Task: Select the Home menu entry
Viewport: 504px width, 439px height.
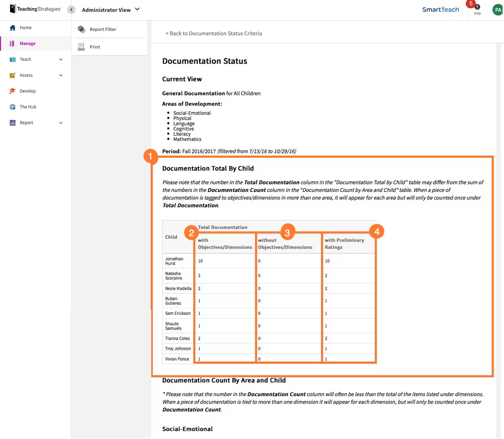Action: 26,27
